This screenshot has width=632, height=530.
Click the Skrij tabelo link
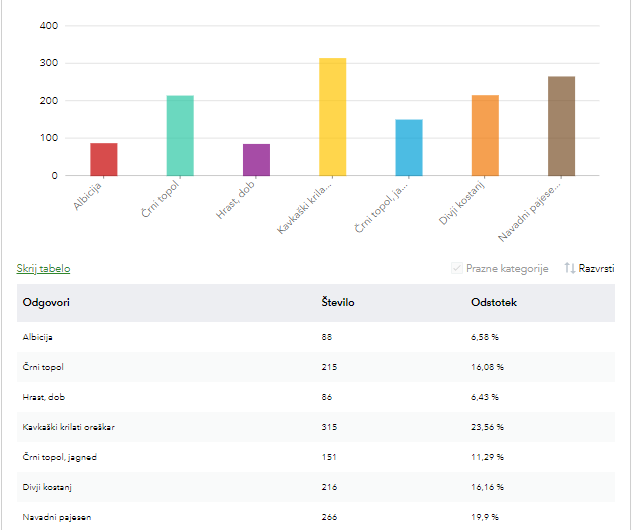43,268
